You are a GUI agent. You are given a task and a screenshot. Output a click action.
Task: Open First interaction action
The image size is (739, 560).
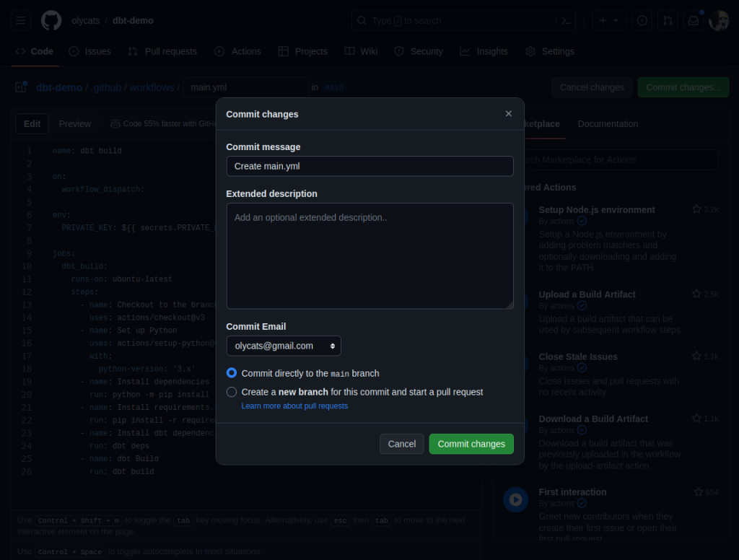click(572, 492)
